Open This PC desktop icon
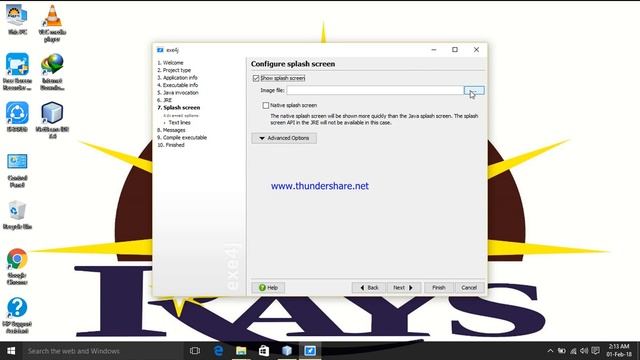640x360 pixels. (x=17, y=20)
